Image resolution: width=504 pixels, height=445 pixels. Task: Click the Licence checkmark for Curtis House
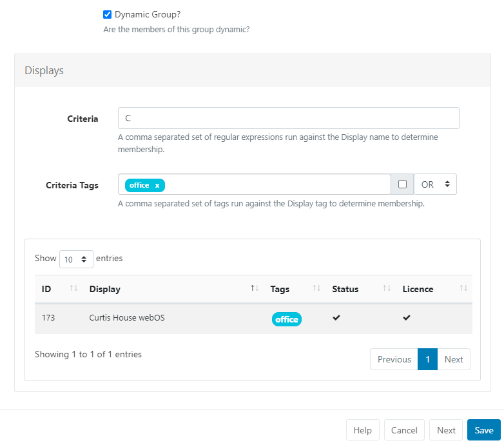tap(407, 319)
